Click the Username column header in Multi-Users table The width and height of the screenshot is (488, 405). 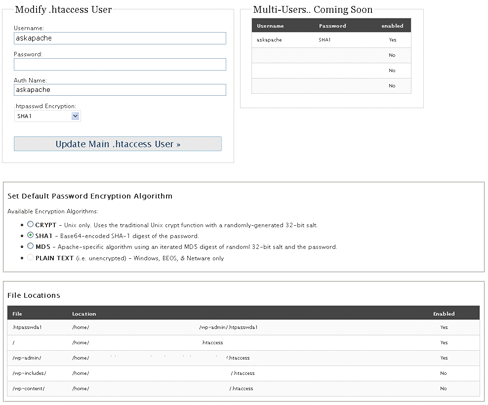270,26
